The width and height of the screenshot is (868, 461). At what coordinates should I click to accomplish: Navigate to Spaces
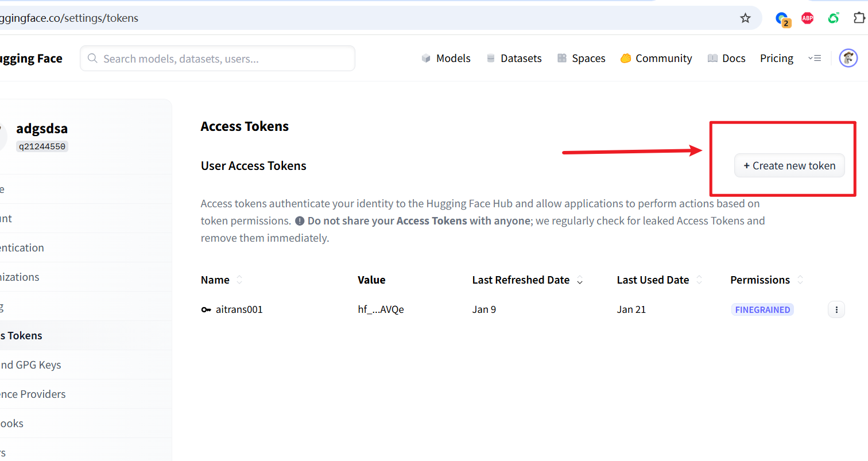pyautogui.click(x=581, y=58)
